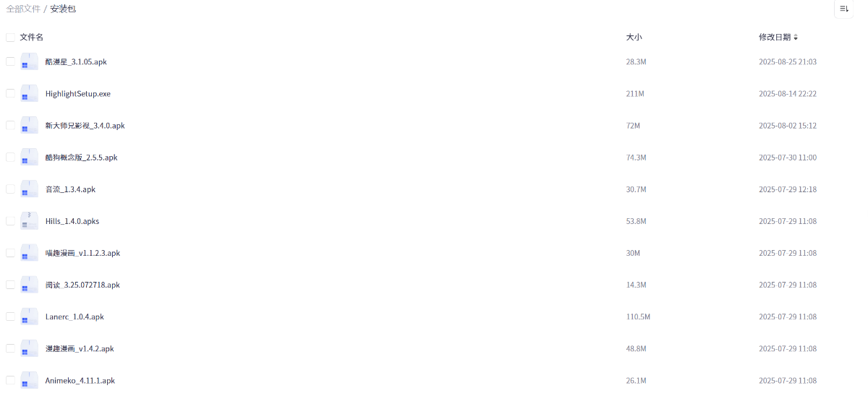
Task: Click the zip archive icon of Hills_1.4.0.apks
Action: pyautogui.click(x=29, y=220)
